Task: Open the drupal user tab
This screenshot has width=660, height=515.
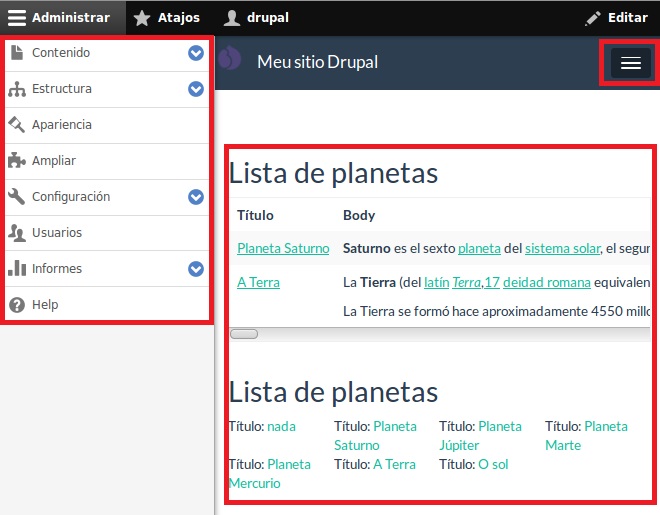Action: 256,18
